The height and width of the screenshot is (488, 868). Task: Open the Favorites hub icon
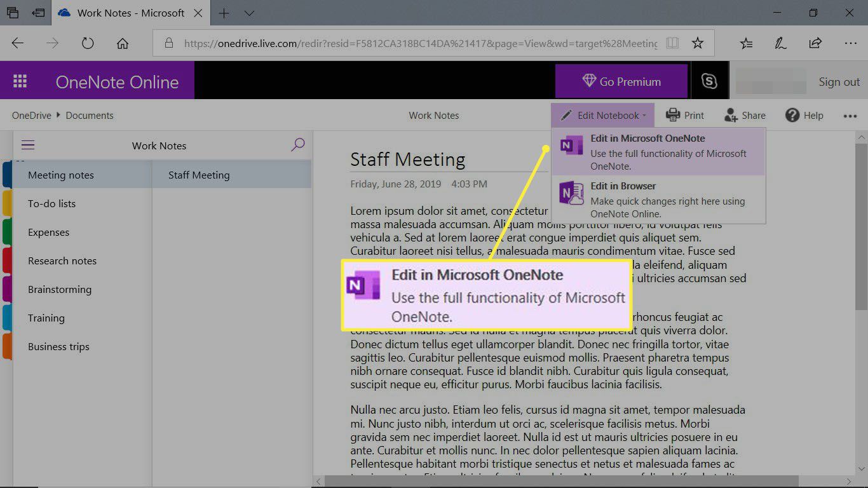pos(747,43)
